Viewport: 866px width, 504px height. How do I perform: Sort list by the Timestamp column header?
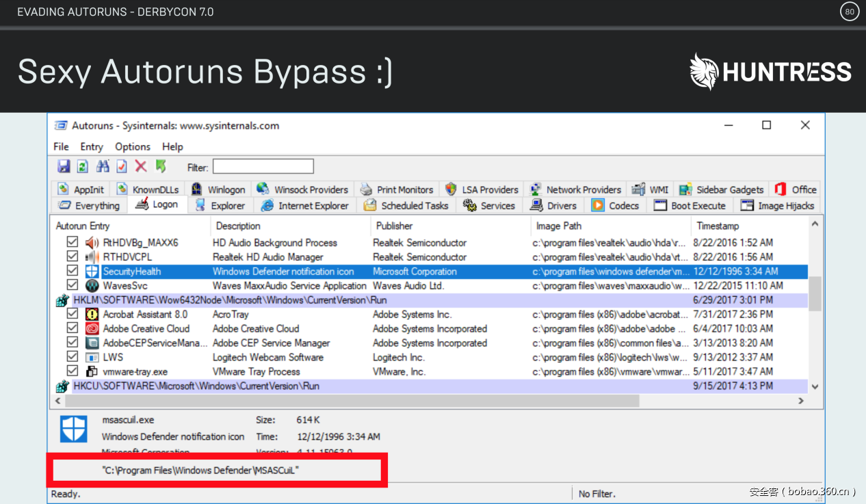click(718, 226)
